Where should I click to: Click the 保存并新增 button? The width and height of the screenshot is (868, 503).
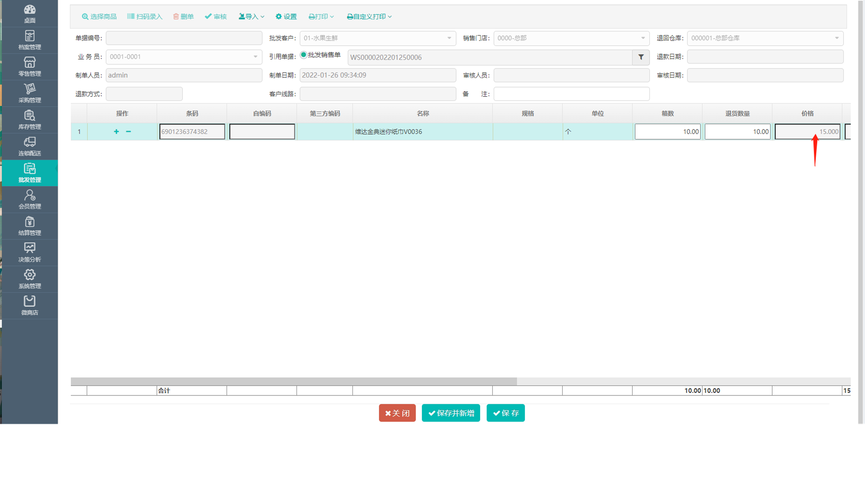click(x=451, y=413)
